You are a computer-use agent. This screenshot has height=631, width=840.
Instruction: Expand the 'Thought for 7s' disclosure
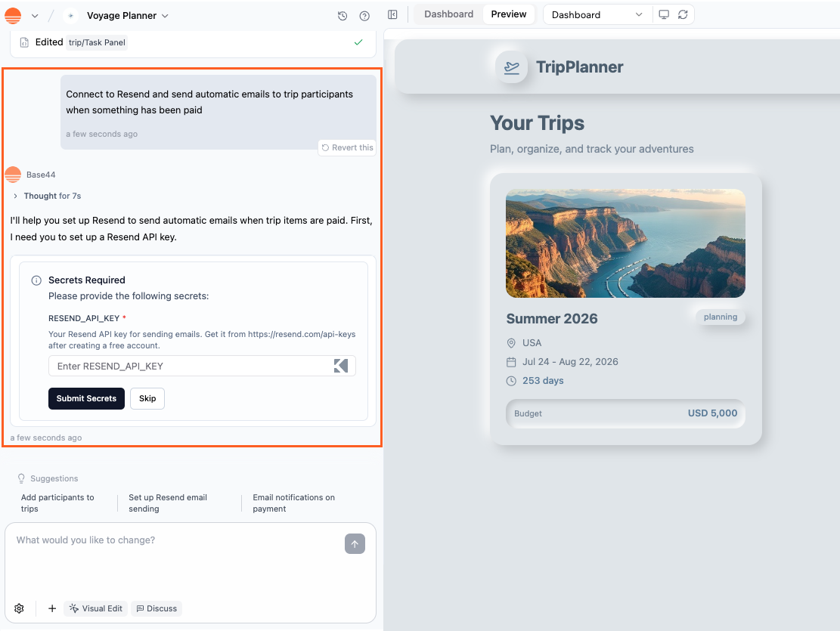tap(47, 196)
